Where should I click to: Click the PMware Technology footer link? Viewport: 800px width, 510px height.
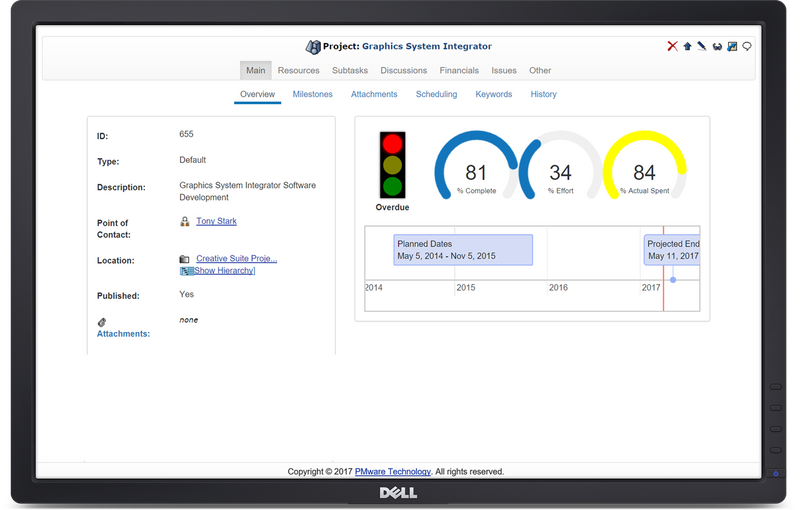coord(392,471)
